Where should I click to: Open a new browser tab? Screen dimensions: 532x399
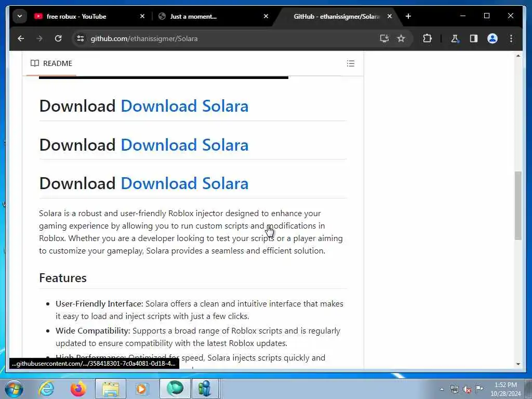pos(408,16)
